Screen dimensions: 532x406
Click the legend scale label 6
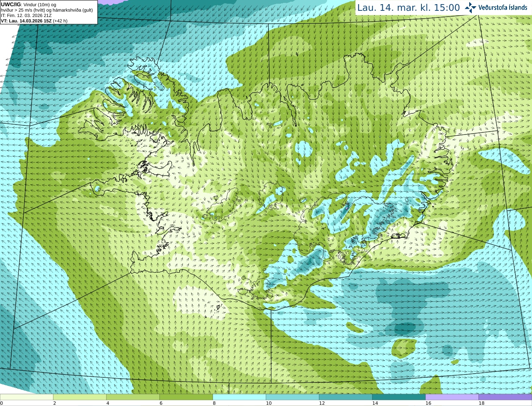[x=161, y=403]
